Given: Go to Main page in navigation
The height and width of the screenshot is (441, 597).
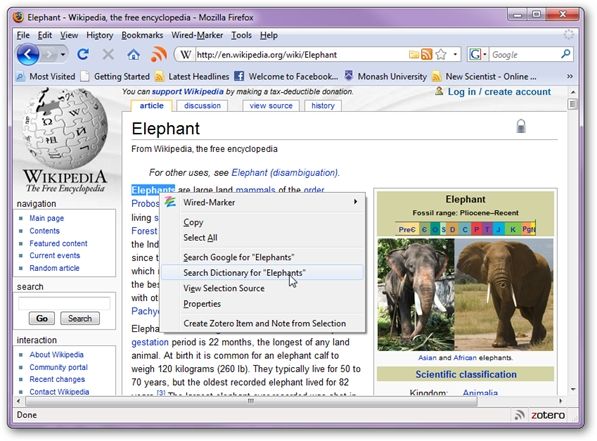Looking at the screenshot, I should [x=46, y=218].
